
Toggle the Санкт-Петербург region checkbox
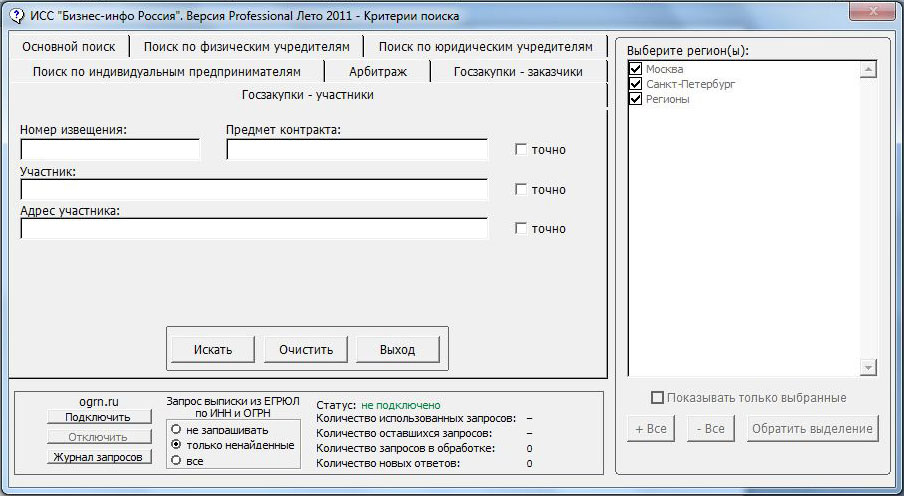[x=635, y=84]
